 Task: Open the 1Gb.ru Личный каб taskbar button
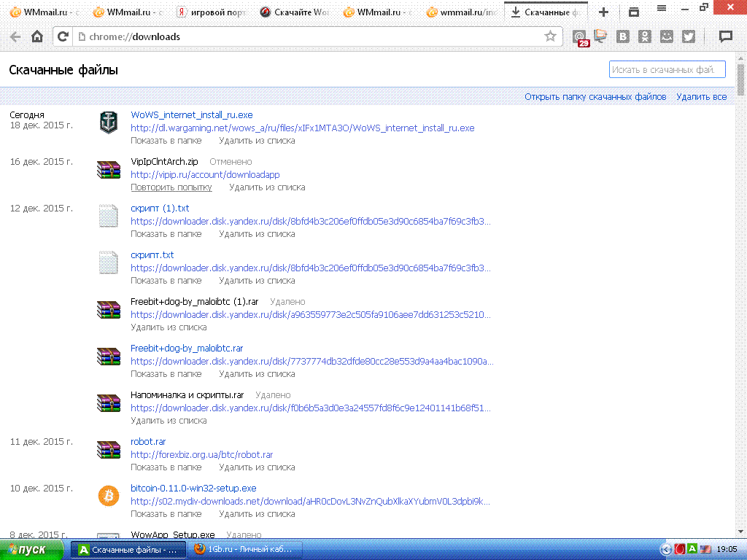[245, 550]
